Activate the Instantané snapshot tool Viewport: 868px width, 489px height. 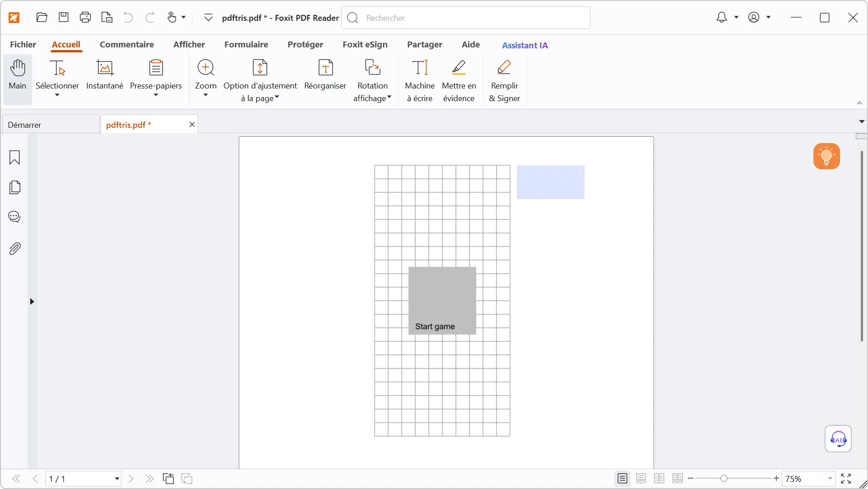(x=105, y=75)
